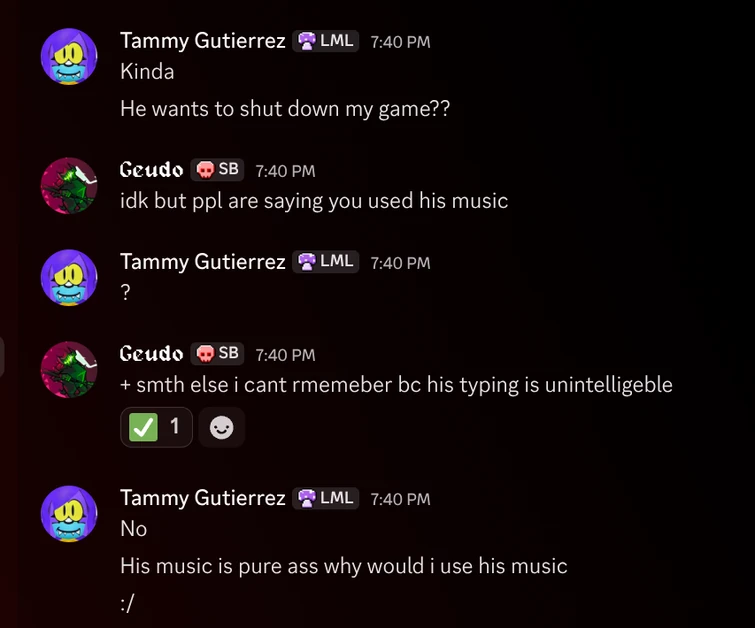This screenshot has width=755, height=628.
Task: Click the 7:40 PM timestamp above "Kinda"
Action: click(400, 42)
